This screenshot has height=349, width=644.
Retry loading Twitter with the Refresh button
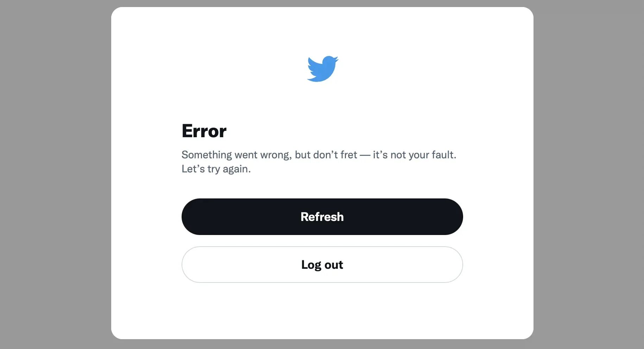[x=322, y=217]
